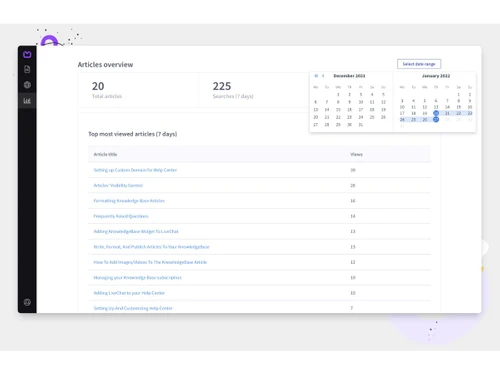Image resolution: width=500 pixels, height=375 pixels.
Task: Click the 'January 2022' month title
Action: (x=436, y=76)
